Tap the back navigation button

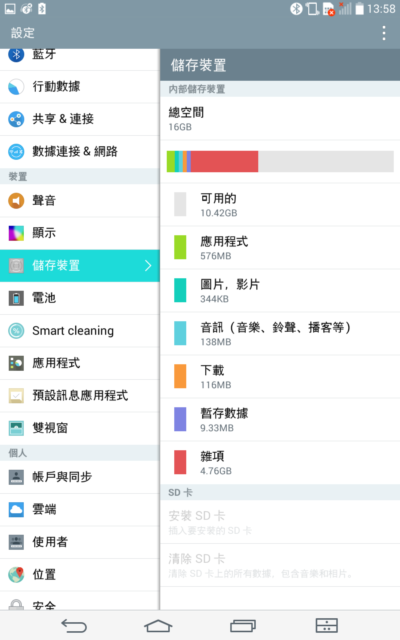coord(74,625)
